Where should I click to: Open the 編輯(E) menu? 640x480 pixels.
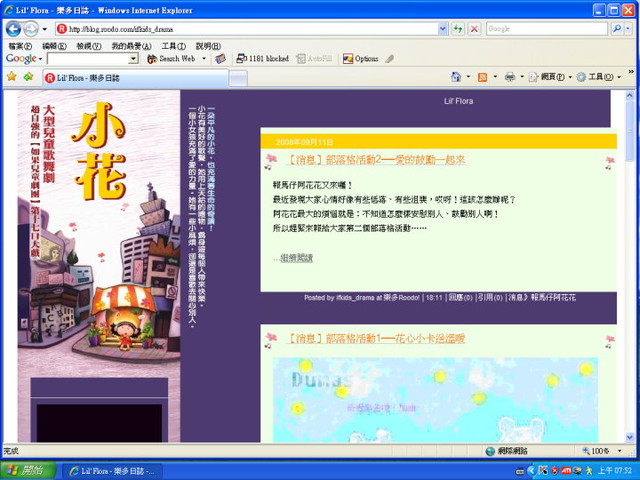pyautogui.click(x=54, y=46)
